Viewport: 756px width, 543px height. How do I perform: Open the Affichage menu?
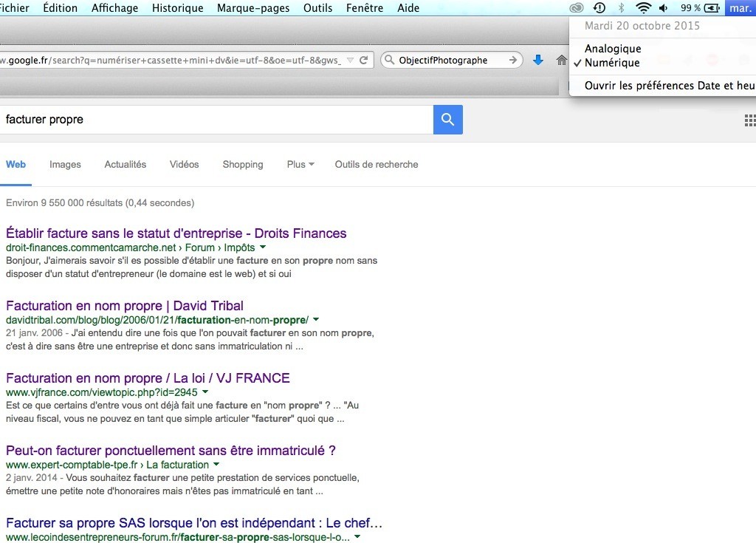pyautogui.click(x=114, y=7)
